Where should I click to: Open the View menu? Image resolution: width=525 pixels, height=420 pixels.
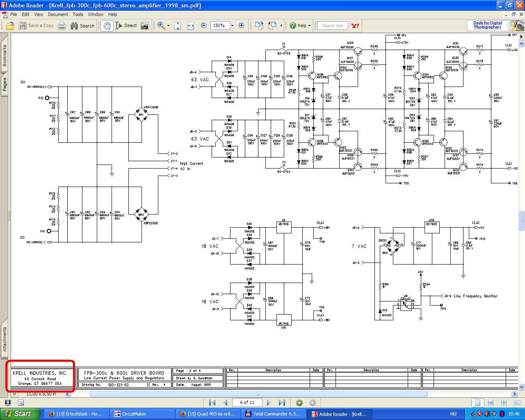pos(39,14)
